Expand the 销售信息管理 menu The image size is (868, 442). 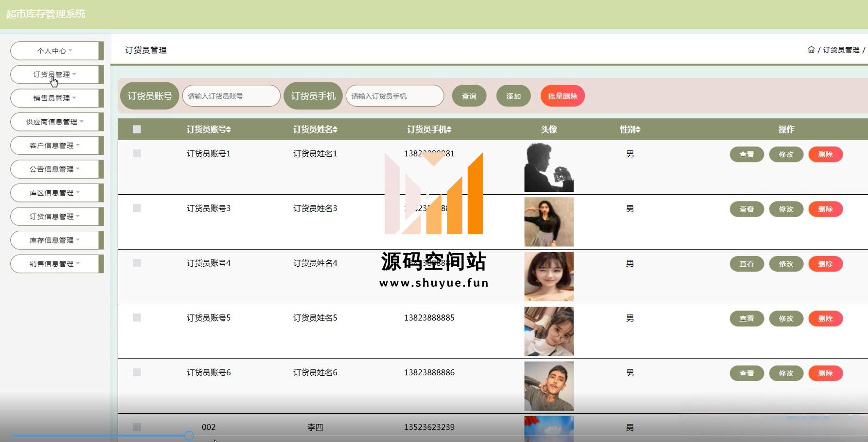[x=57, y=264]
